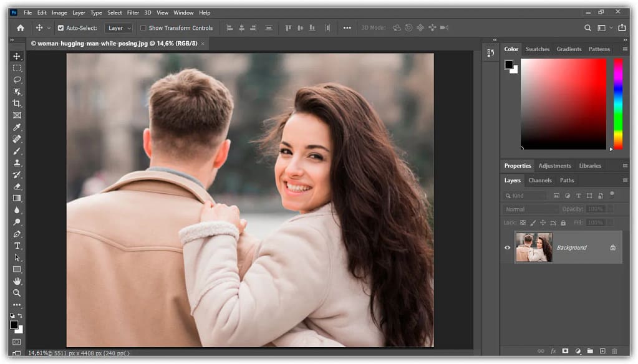Select the Pen tool

(17, 234)
